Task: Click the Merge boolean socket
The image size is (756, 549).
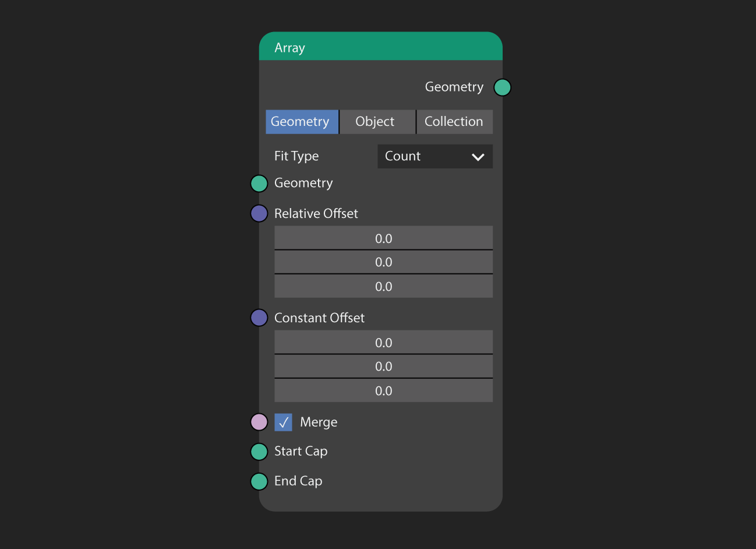Action: tap(259, 422)
